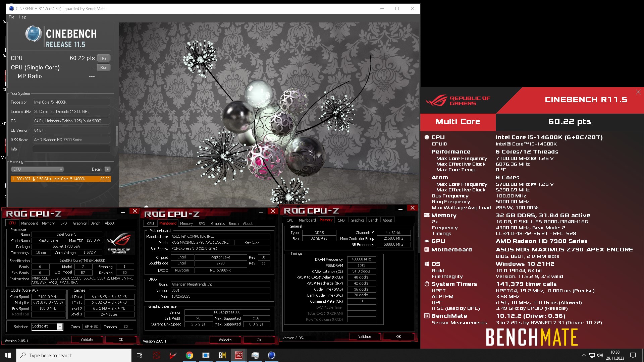This screenshot has width=644, height=362.
Task: Click the 60.22 pts Multi Core score
Action: [570, 122]
